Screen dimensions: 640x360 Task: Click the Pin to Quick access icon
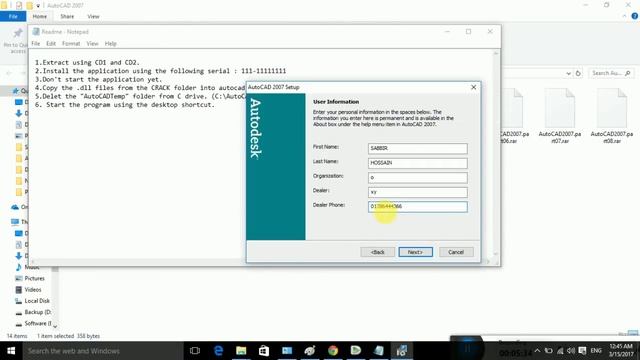tap(17, 33)
